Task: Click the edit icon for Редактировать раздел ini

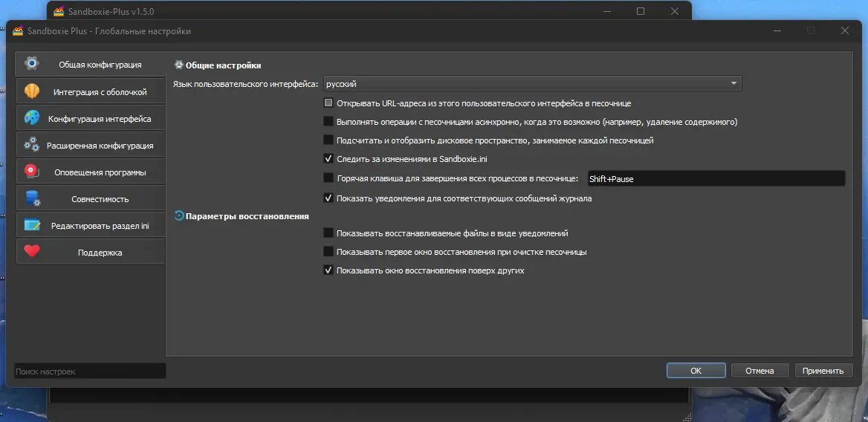Action: tap(32, 225)
